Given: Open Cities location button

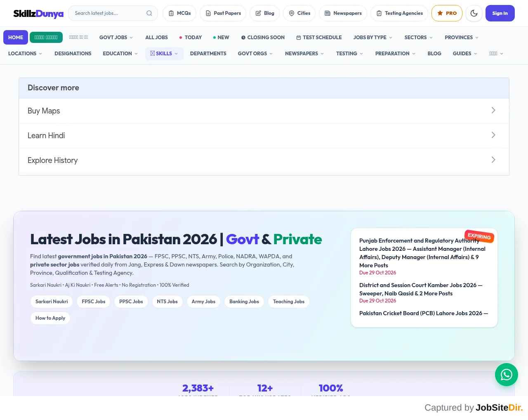Looking at the screenshot, I should 299,13.
